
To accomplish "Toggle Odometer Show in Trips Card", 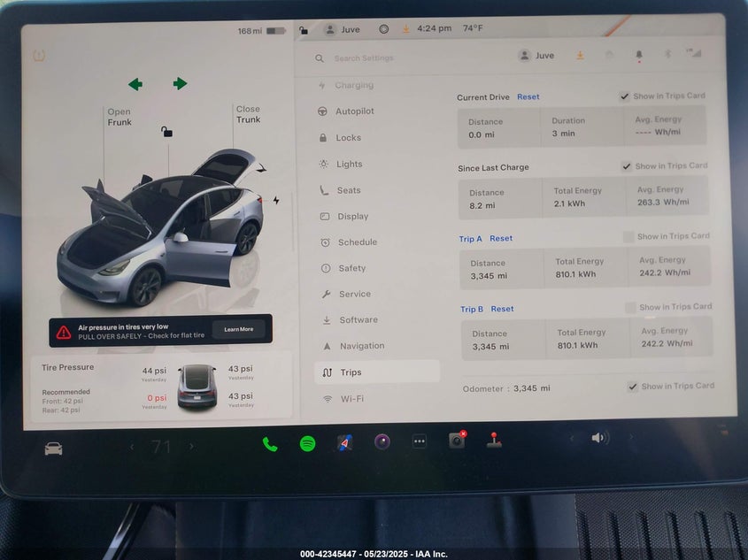I will tap(632, 387).
